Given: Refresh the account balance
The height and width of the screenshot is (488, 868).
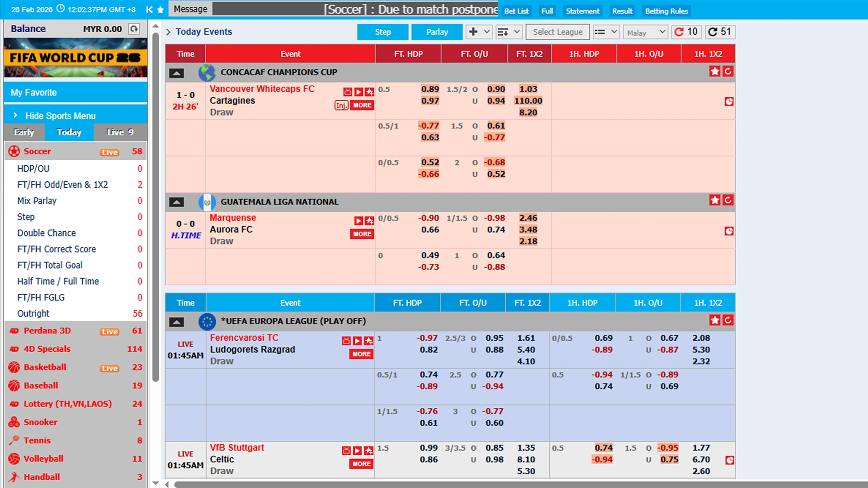Looking at the screenshot, I should 134,29.
